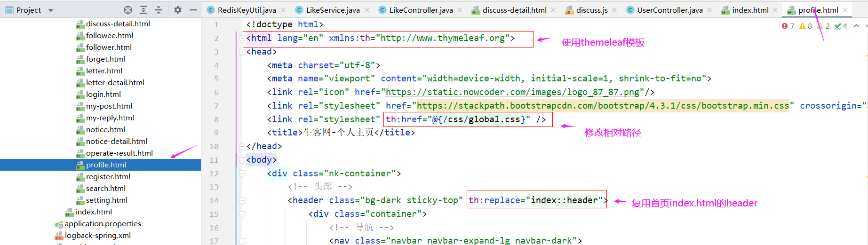Screen dimensions: 868x245
Task: Close the discuss.js tab
Action: (x=614, y=10)
